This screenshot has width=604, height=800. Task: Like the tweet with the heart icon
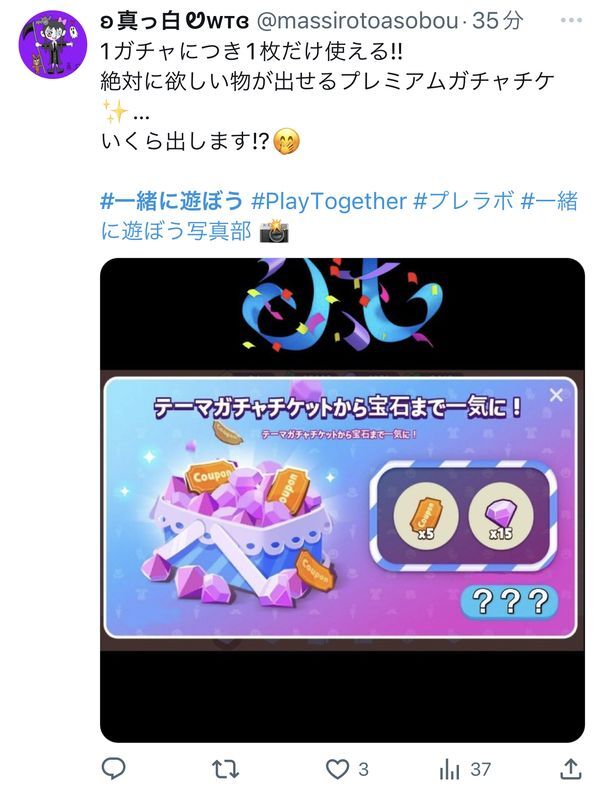coord(337,769)
